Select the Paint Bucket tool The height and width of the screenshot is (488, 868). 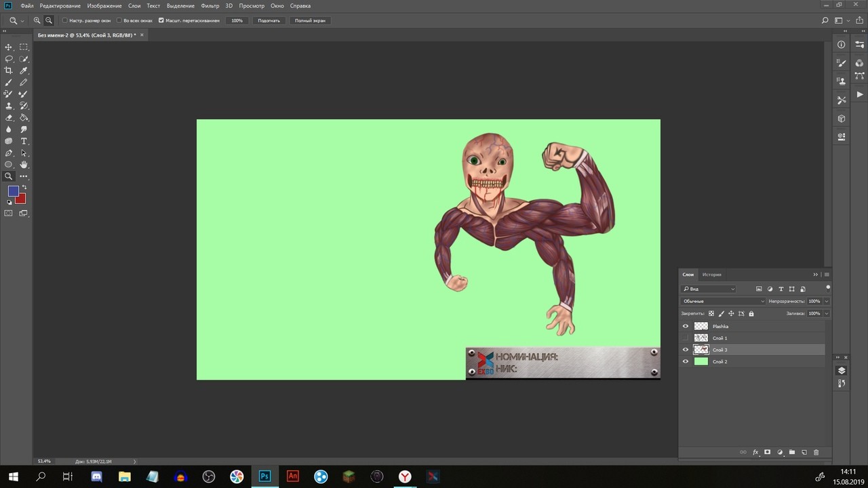click(24, 118)
